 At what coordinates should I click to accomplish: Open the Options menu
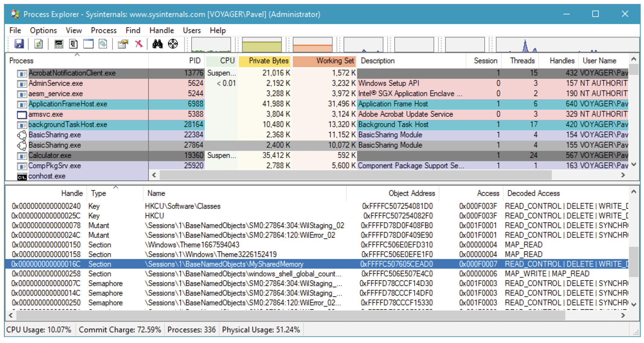pyautogui.click(x=43, y=30)
